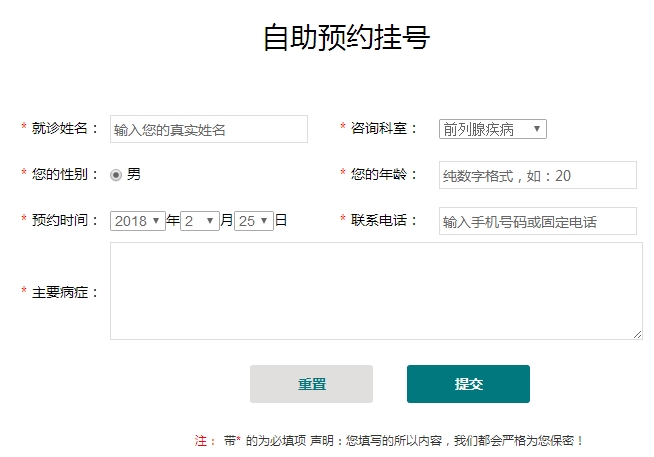Image resolution: width=654 pixels, height=457 pixels.
Task: Click the 就诊姓名 name input field
Action: 209,129
